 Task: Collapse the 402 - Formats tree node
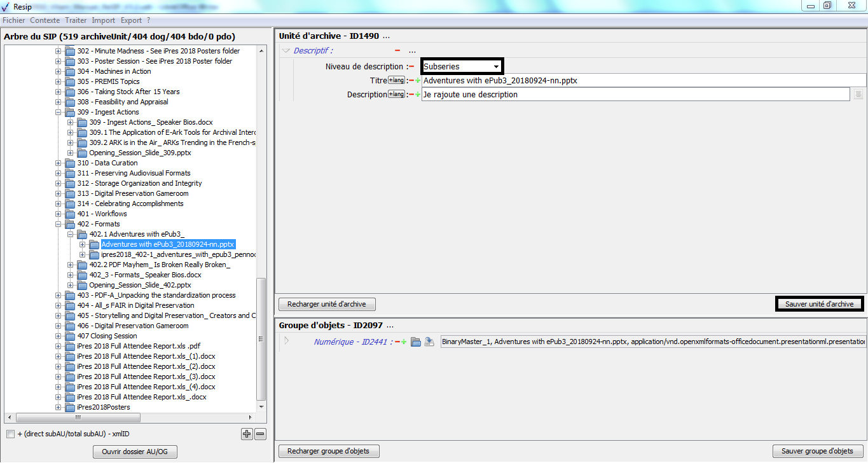pos(59,224)
